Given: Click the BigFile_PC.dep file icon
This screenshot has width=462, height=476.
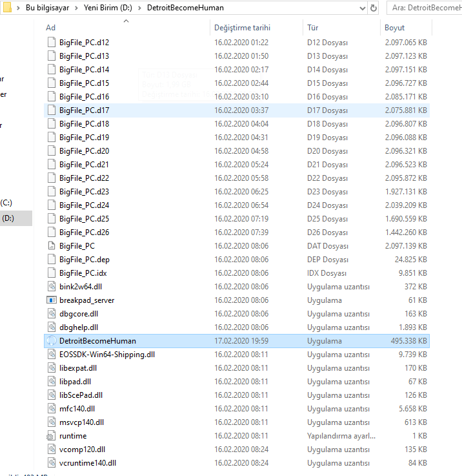Looking at the screenshot, I should tap(52, 260).
